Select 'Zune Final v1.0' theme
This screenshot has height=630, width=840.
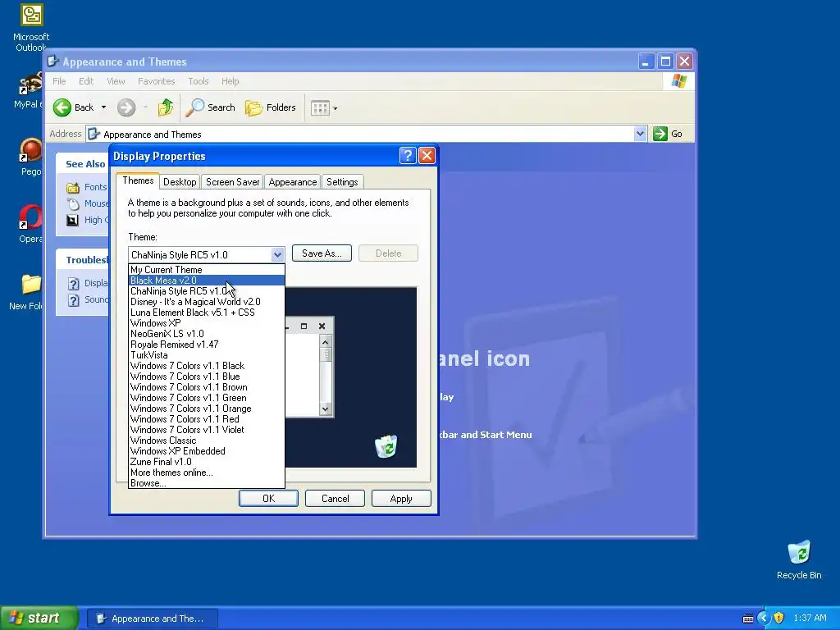[x=206, y=462]
